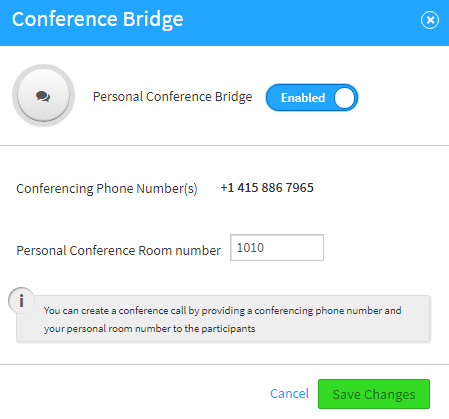Focus the Personal Conference Room number field
Viewport: 449px width, 419px height.
click(x=277, y=248)
